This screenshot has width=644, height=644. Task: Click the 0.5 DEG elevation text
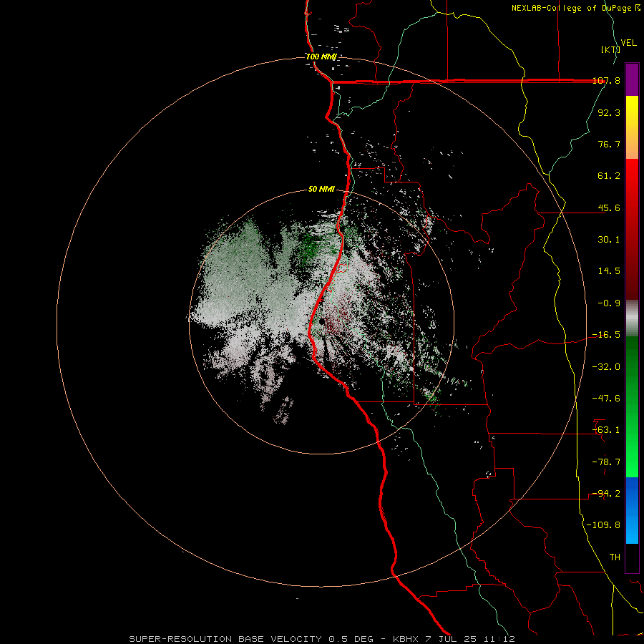[351, 639]
